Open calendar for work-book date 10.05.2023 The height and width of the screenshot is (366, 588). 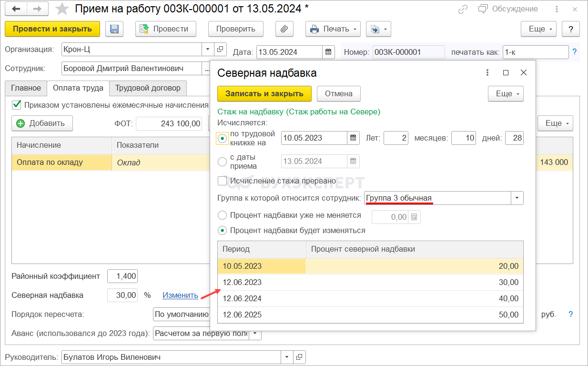[x=353, y=138]
